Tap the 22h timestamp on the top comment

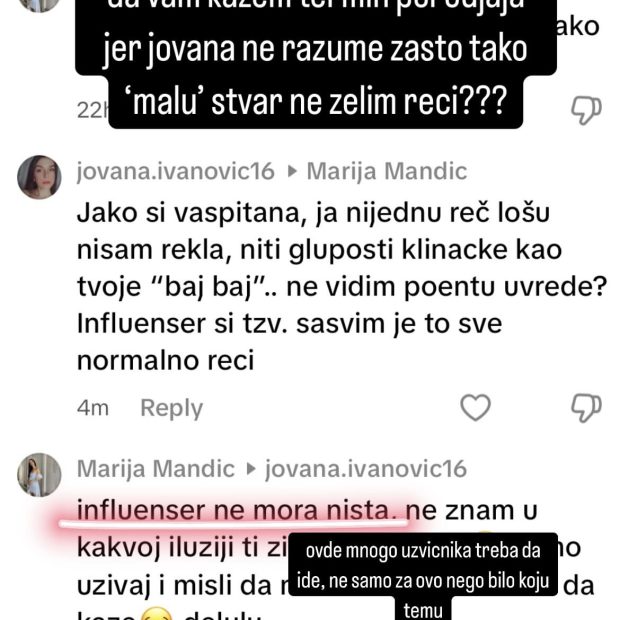pos(92,110)
